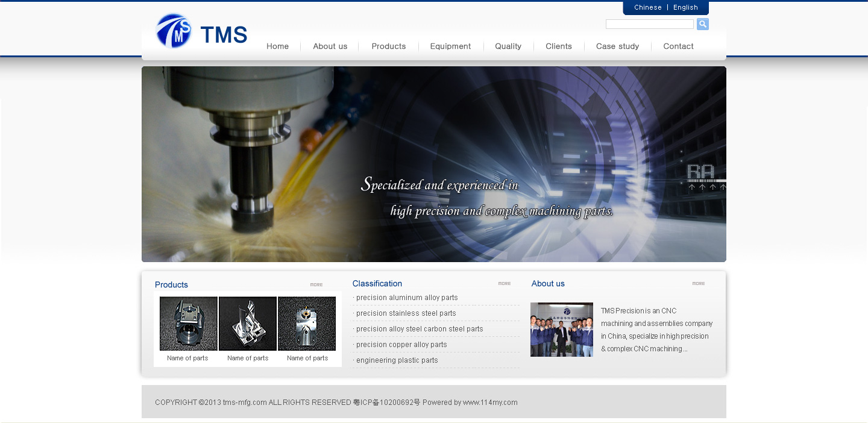The image size is (868, 423).
Task: Open the first product thumbnail
Action: tap(188, 324)
